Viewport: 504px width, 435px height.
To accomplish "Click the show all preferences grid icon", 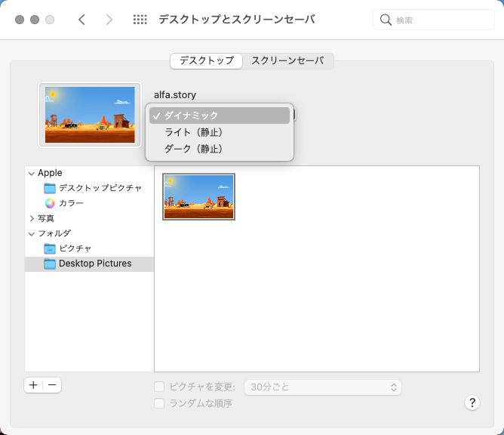I will coord(140,20).
